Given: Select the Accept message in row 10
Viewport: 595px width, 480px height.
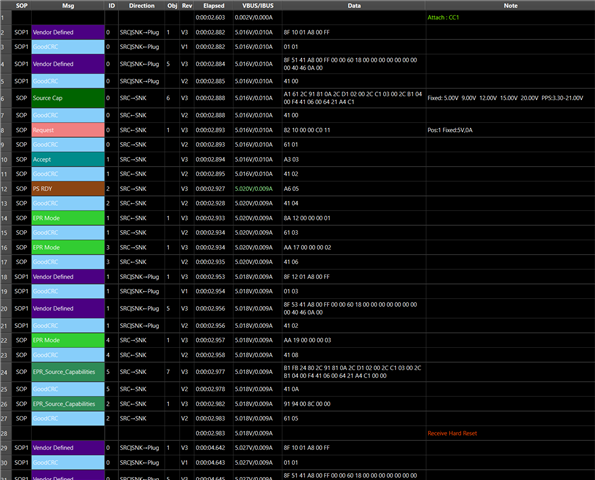Looking at the screenshot, I should [x=68, y=159].
